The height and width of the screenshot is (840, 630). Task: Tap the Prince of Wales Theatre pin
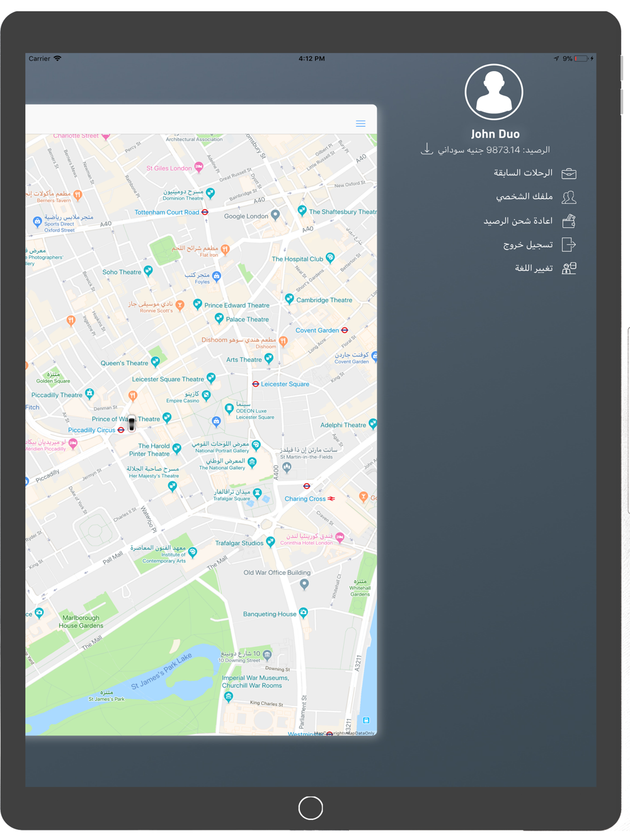[167, 417]
